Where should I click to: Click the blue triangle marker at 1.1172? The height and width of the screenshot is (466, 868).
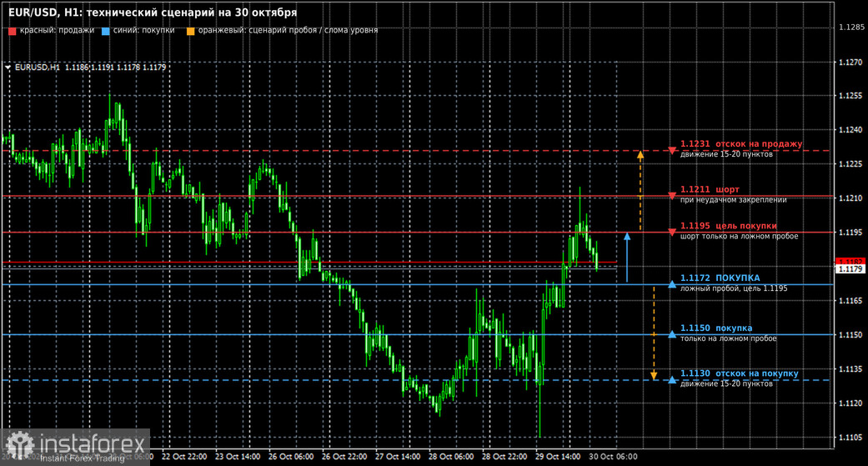click(672, 284)
